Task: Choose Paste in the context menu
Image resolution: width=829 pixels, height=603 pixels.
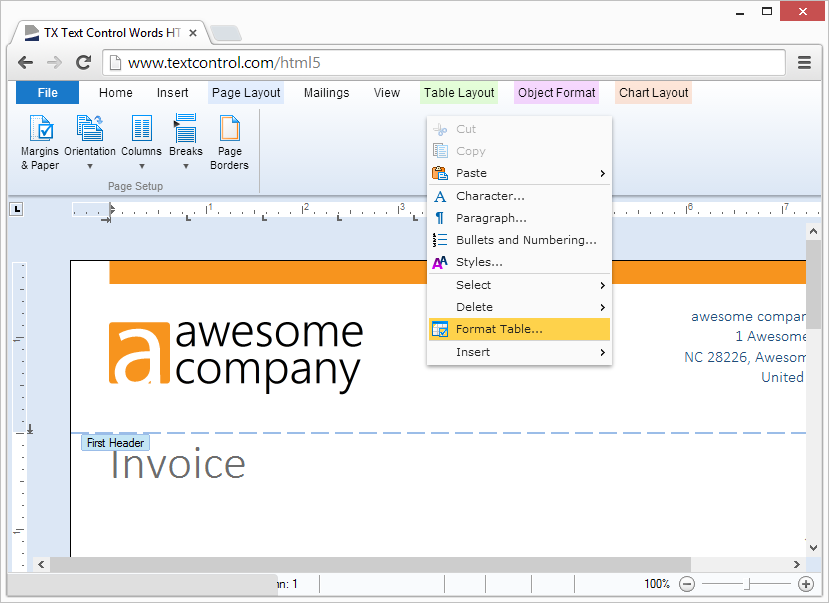Action: (519, 173)
